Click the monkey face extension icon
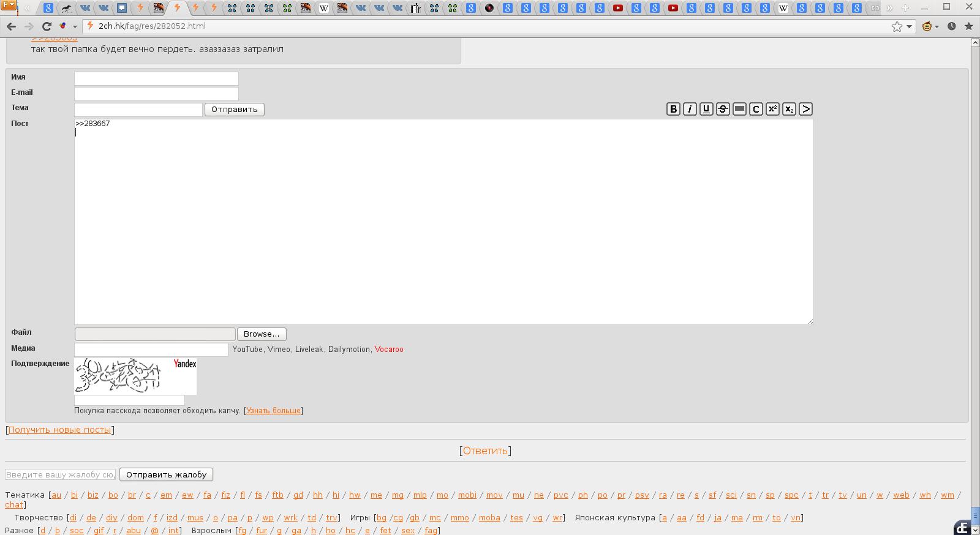Image resolution: width=980 pixels, height=535 pixels. pyautogui.click(x=927, y=26)
